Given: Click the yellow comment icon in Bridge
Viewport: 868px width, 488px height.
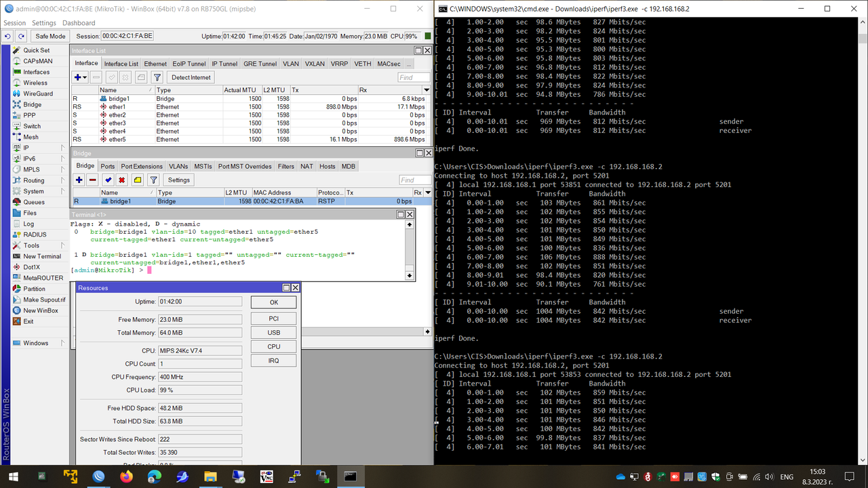Looking at the screenshot, I should (137, 180).
